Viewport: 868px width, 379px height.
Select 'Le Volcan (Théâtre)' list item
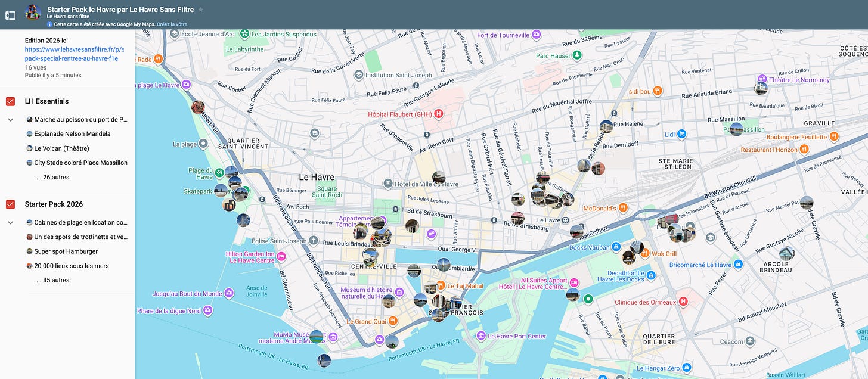57,148
